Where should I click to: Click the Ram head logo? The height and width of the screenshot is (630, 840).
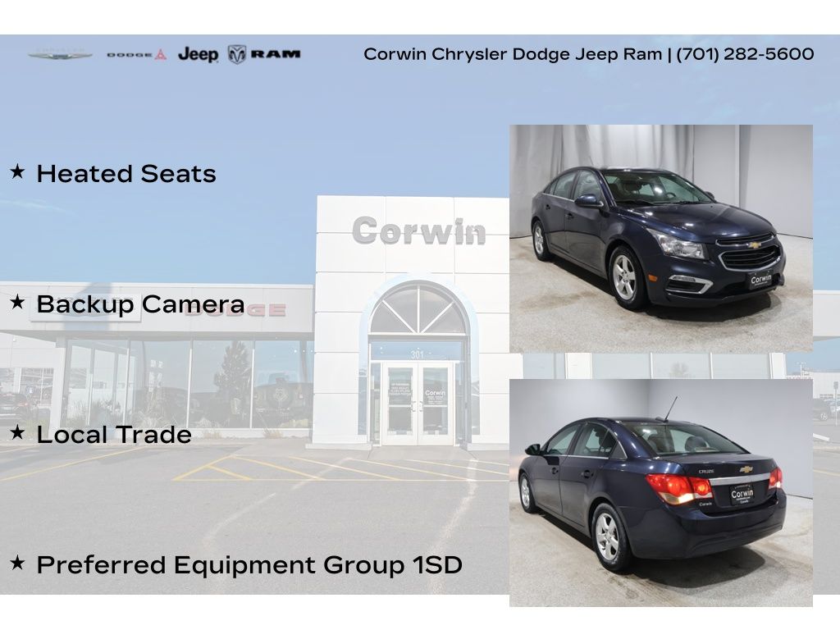pos(237,54)
